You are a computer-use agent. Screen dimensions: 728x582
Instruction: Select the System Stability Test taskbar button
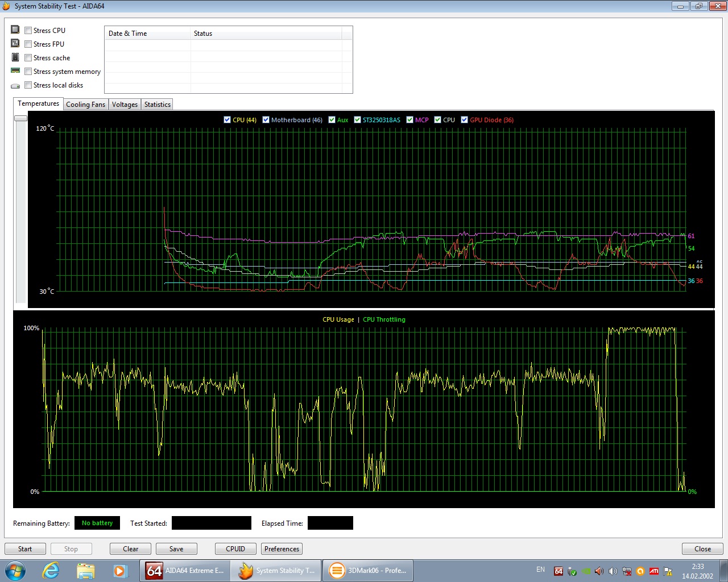(x=276, y=571)
